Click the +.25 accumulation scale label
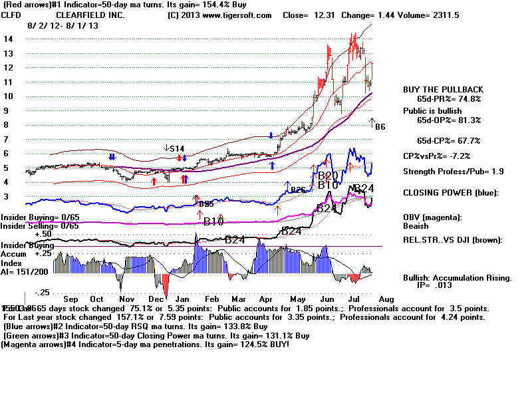The image size is (532, 399). click(x=43, y=253)
